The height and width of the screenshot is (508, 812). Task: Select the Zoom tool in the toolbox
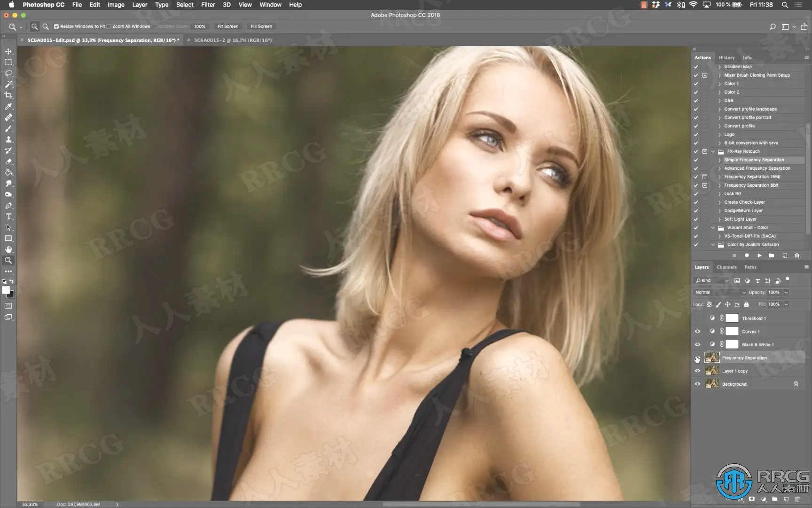tap(8, 261)
